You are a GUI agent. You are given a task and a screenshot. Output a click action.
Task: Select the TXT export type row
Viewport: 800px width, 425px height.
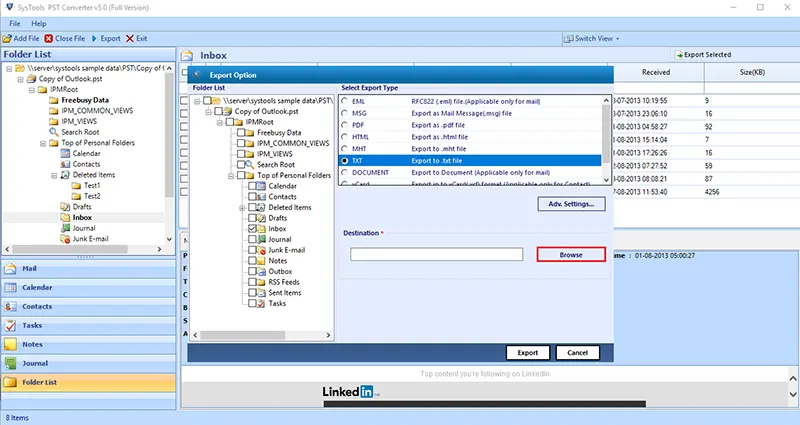click(x=470, y=161)
